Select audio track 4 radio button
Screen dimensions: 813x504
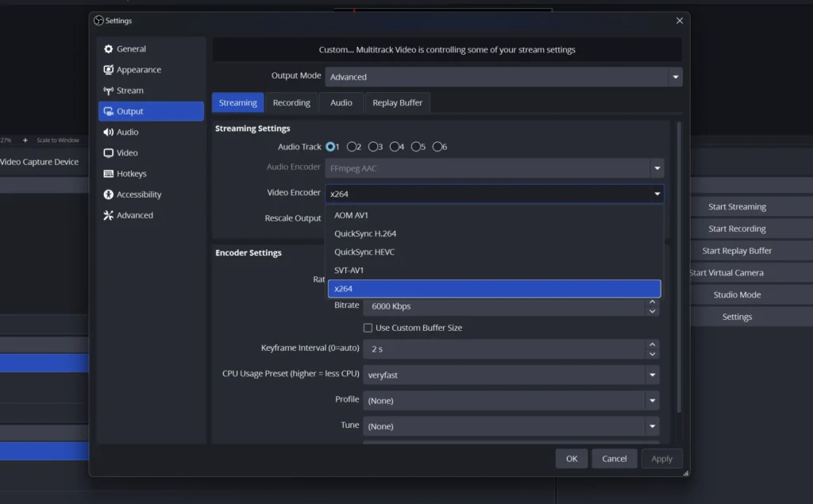tap(395, 147)
